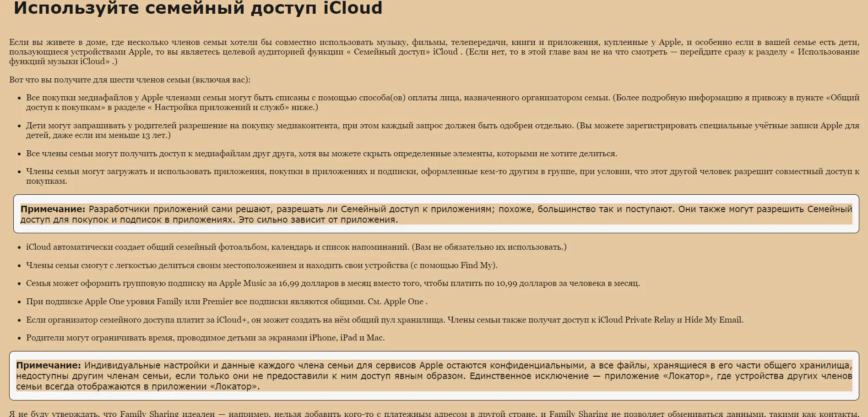
Task: Select the bullet "Все члены семьи могут получить доступ"
Action: pyautogui.click(x=321, y=154)
